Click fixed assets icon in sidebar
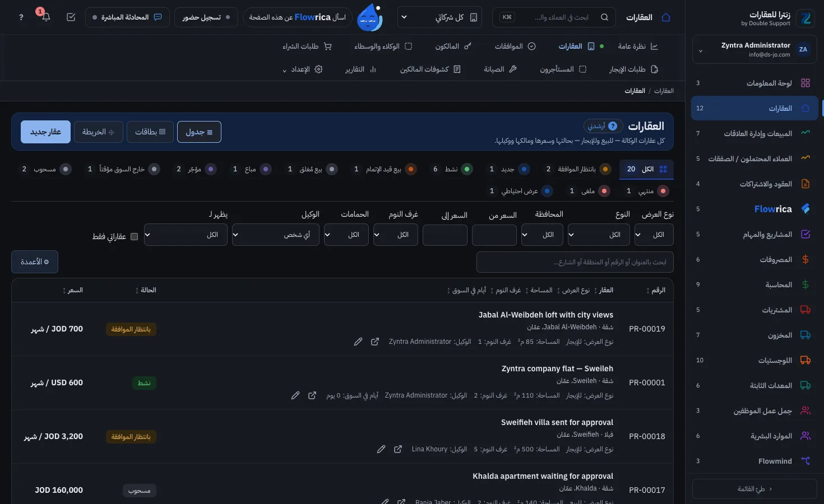 pos(806,385)
